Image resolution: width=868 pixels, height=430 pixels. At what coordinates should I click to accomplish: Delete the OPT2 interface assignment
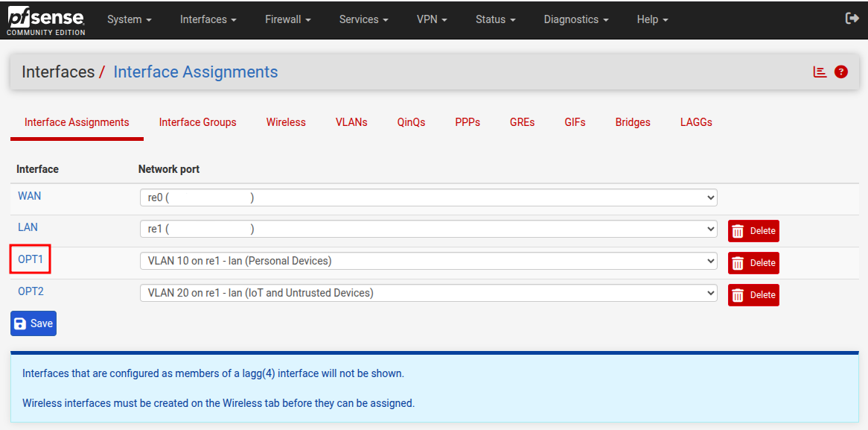pos(753,295)
